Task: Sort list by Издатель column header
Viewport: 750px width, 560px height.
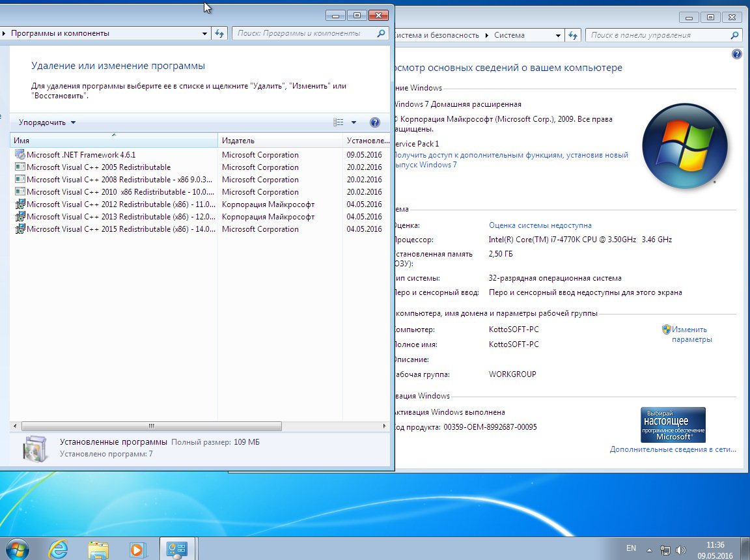Action: [238, 141]
